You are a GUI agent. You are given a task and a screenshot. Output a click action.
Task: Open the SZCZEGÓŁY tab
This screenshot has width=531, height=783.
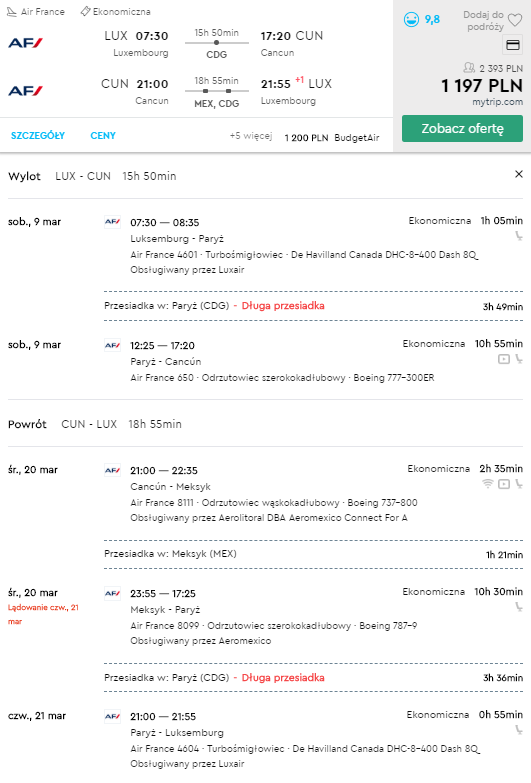(x=38, y=136)
